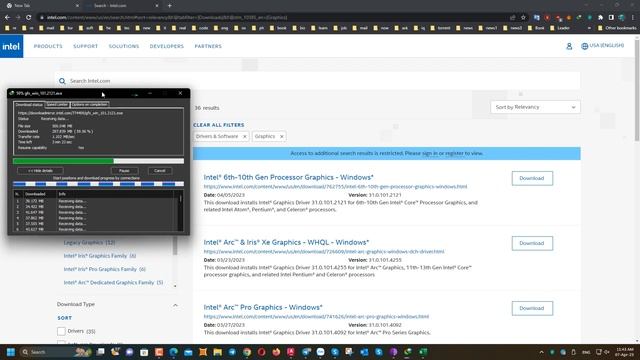Click the Intel logo
This screenshot has width=640, height=360.
(x=11, y=46)
